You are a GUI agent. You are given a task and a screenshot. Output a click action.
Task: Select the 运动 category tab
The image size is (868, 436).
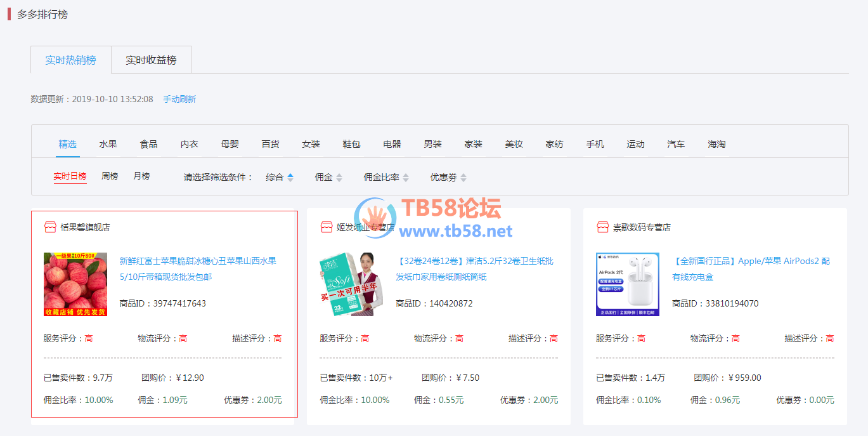pos(636,144)
